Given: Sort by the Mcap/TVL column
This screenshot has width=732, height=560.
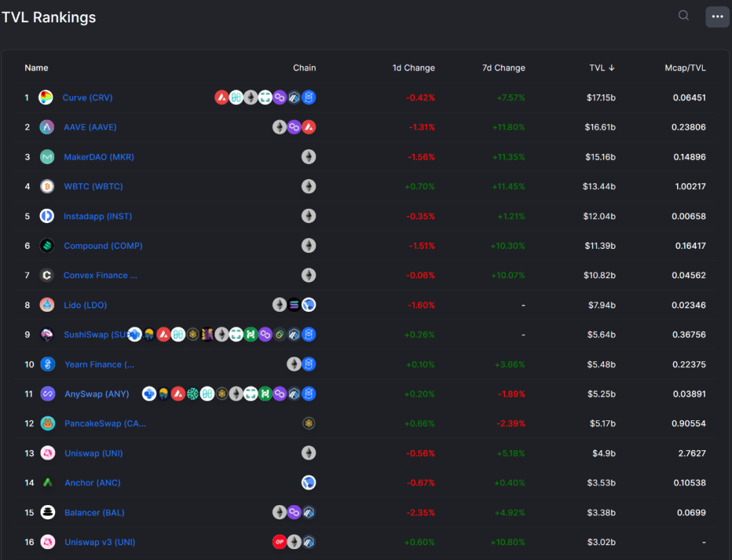Looking at the screenshot, I should [685, 68].
